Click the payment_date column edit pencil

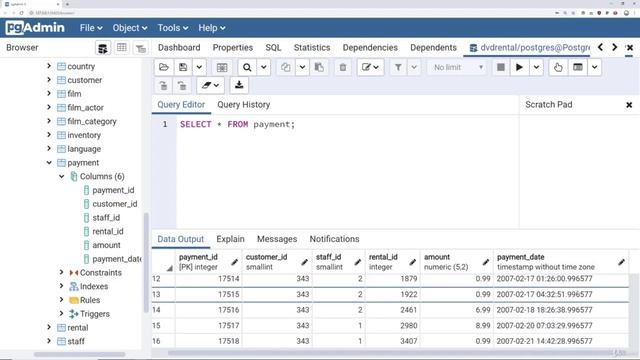pyautogui.click(x=621, y=262)
